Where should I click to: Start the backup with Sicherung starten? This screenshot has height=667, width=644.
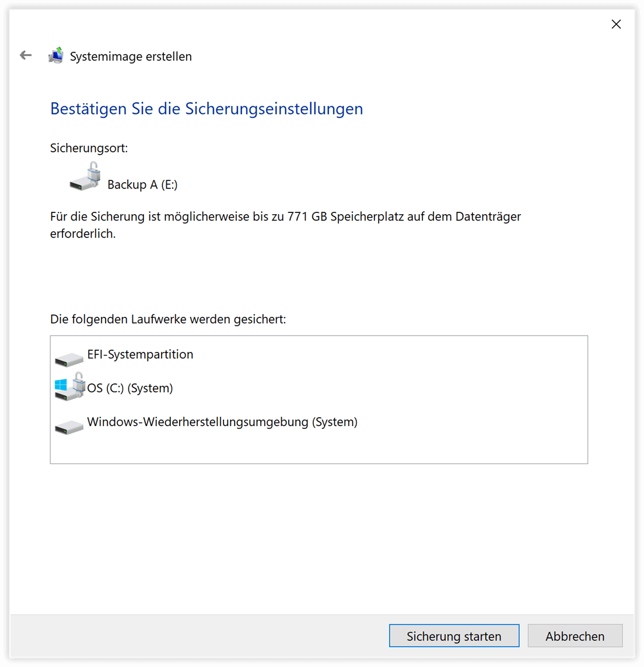pyautogui.click(x=454, y=635)
